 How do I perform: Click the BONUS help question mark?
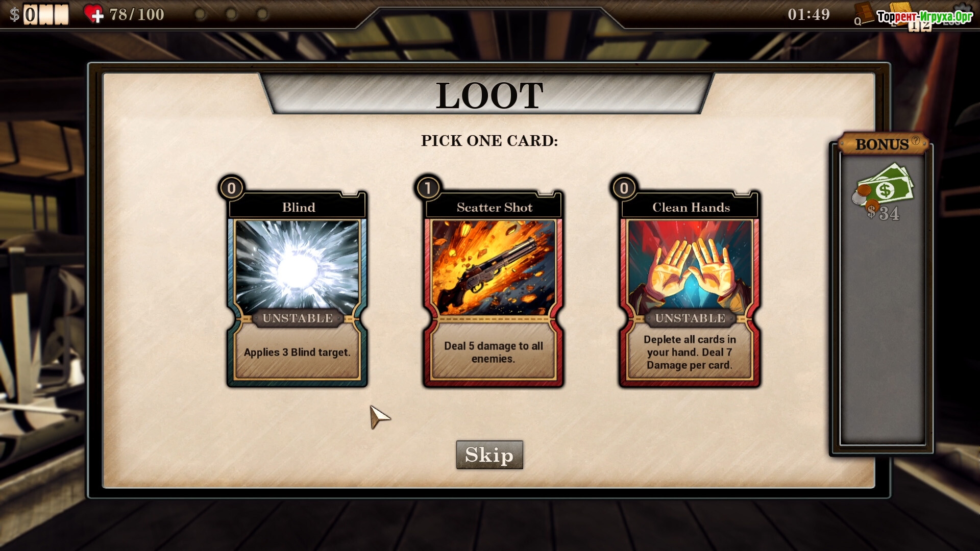click(916, 141)
